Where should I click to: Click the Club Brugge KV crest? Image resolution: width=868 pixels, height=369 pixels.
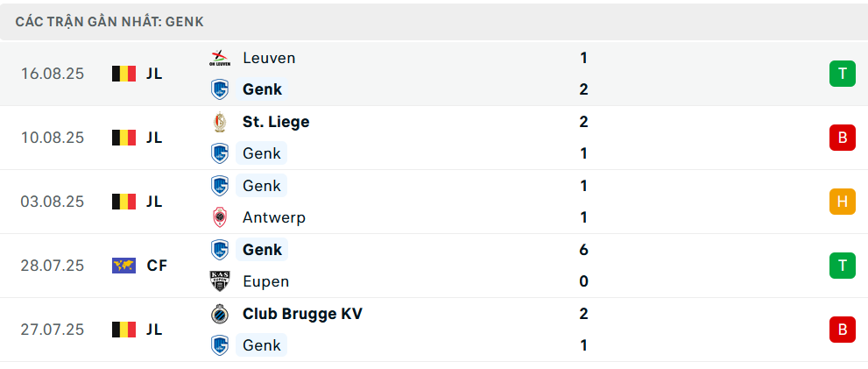[219, 314]
